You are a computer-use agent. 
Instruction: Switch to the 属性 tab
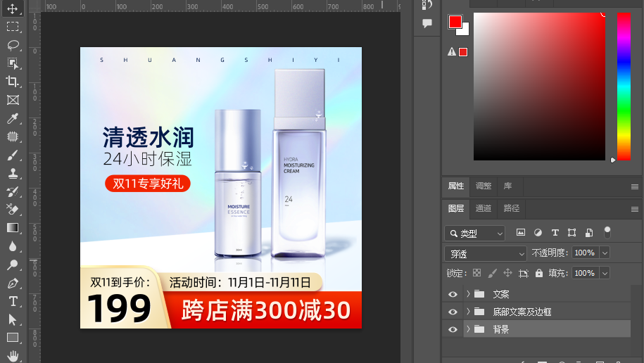tap(456, 186)
